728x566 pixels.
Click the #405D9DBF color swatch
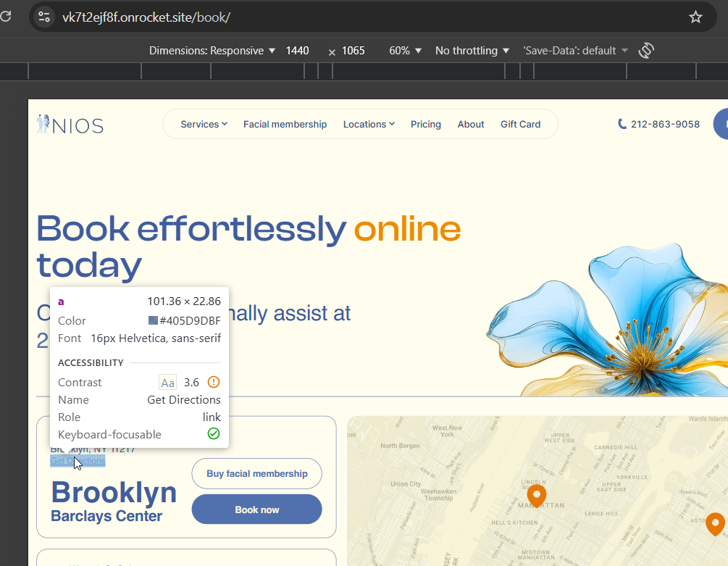[153, 320]
